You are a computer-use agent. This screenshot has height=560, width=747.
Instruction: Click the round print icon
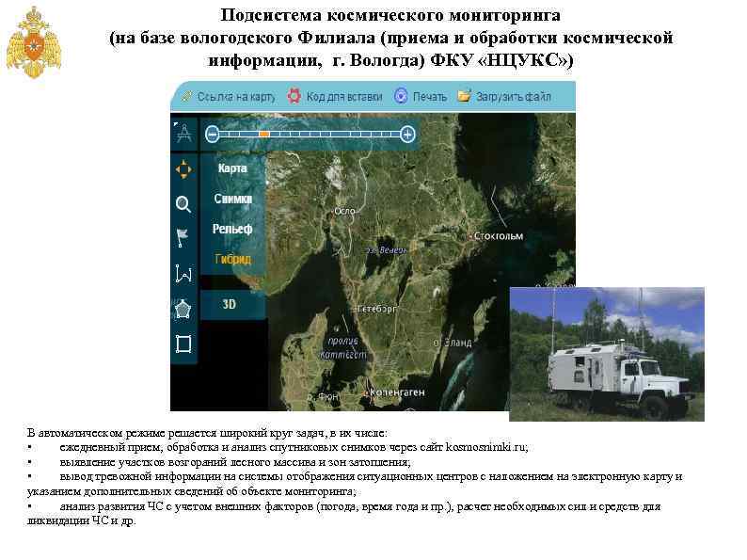point(401,96)
